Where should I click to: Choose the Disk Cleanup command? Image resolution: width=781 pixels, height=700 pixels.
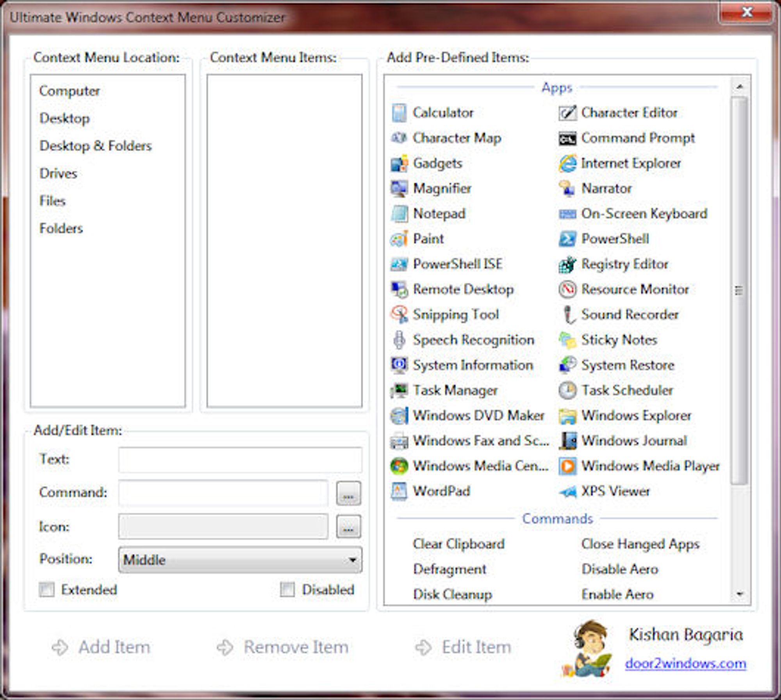pos(453,595)
